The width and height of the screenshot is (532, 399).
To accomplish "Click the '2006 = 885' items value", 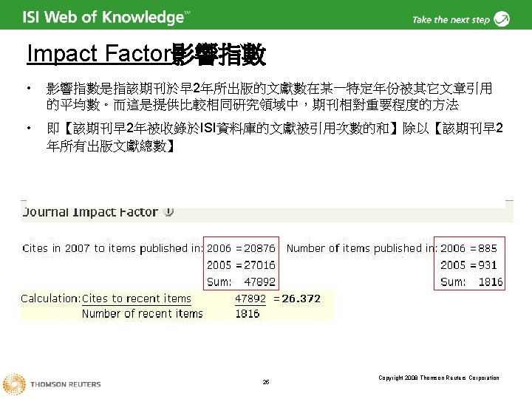I will 468,248.
